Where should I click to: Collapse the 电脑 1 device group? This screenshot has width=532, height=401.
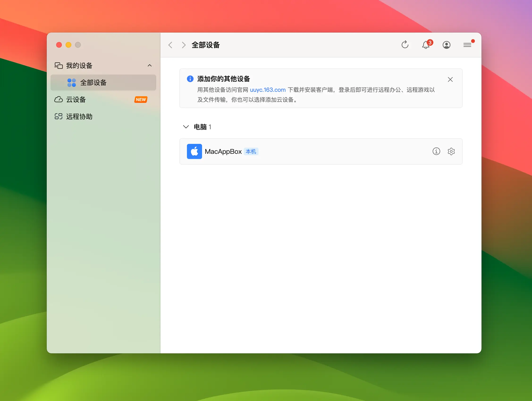point(186,127)
